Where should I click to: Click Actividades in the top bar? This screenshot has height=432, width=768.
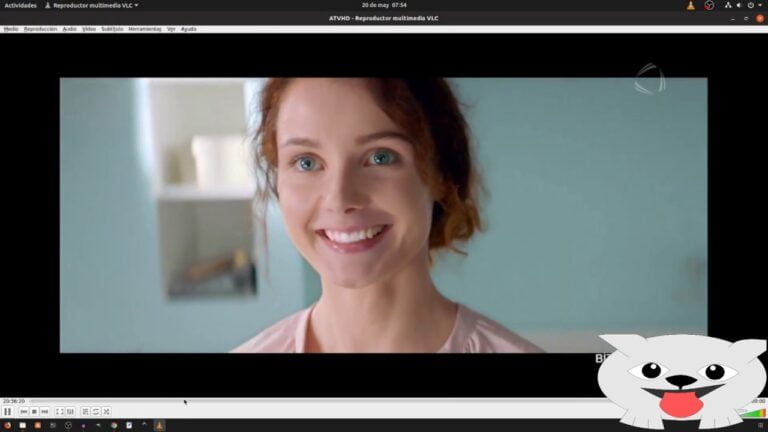(20, 5)
